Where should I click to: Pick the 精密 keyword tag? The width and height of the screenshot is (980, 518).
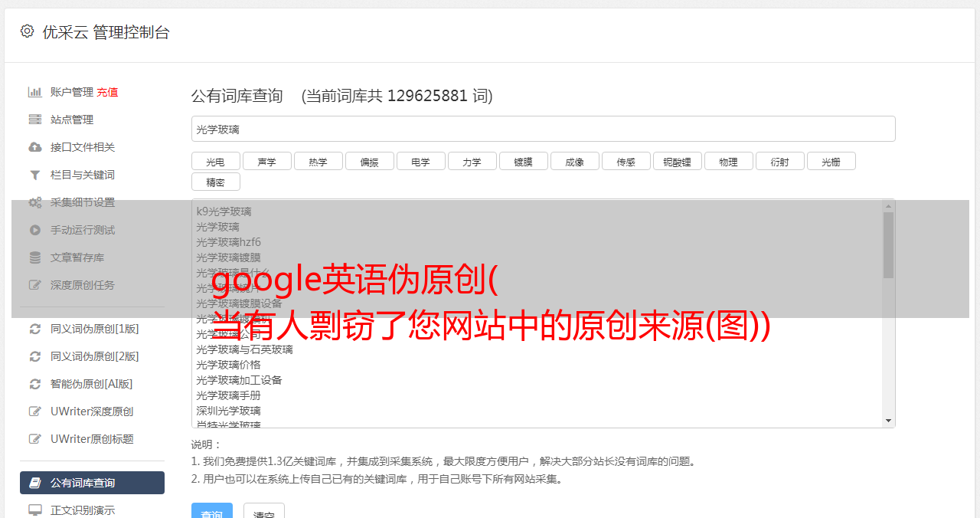(x=215, y=182)
